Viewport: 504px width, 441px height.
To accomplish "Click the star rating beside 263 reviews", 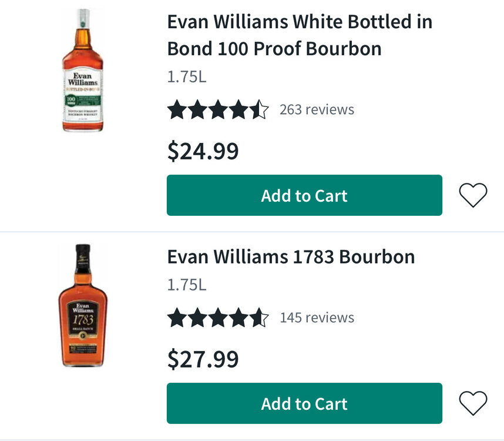I will tap(218, 110).
